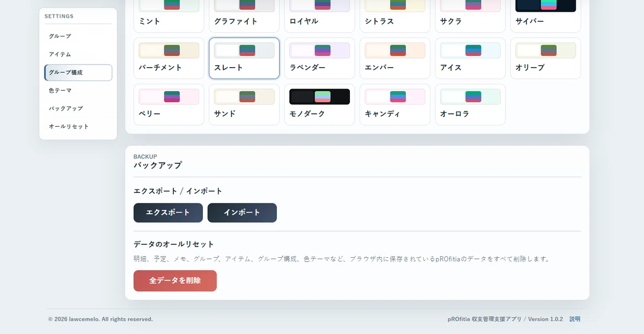Select the オリーブ theme card

[x=546, y=59]
